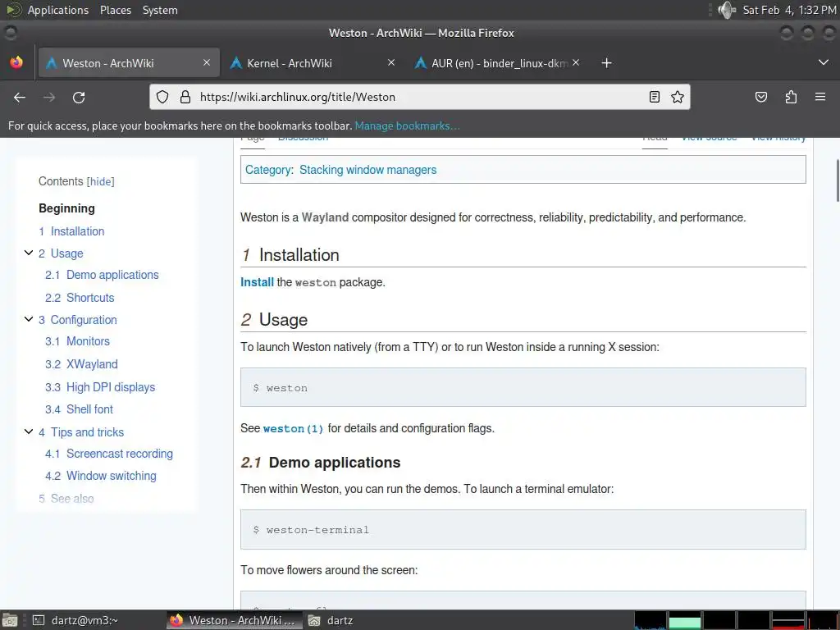The image size is (840, 630).
Task: Collapse the 3 Configuration contents section
Action: [x=29, y=319]
